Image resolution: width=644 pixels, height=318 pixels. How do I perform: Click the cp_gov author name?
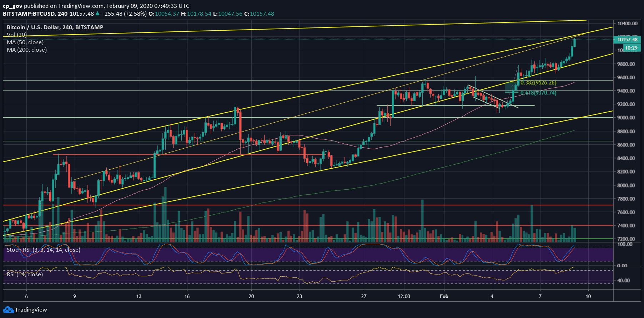coord(13,6)
